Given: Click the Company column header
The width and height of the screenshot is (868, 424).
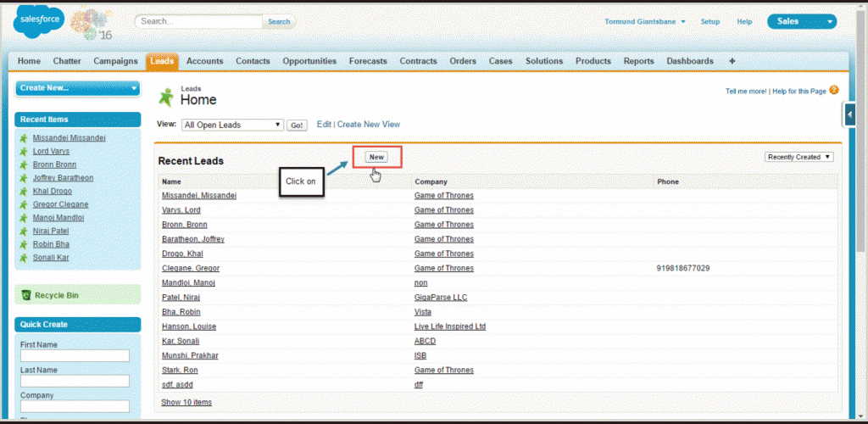Looking at the screenshot, I should pyautogui.click(x=431, y=181).
